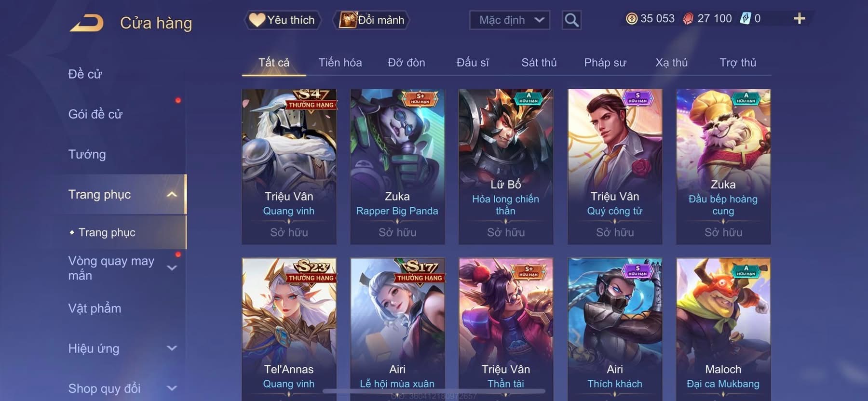Open Yêu thích favorites with heart icon
The image size is (868, 401).
(282, 20)
